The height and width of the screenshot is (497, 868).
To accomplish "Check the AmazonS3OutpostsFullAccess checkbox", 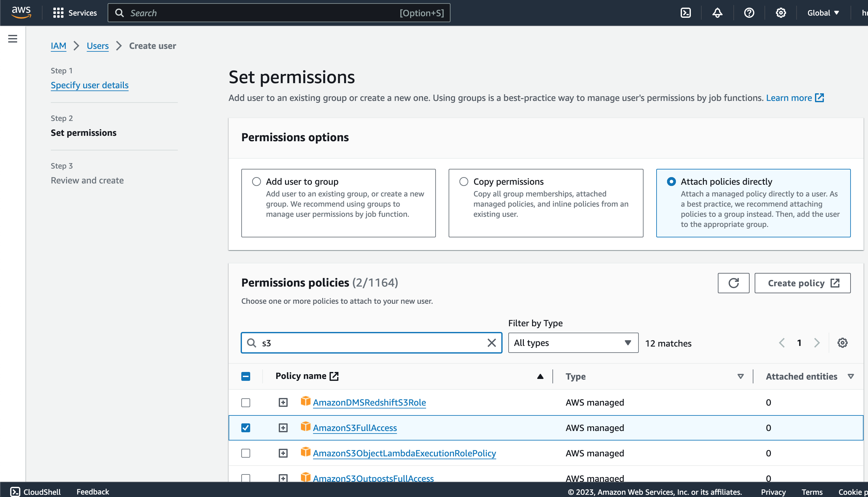I will 245,478.
